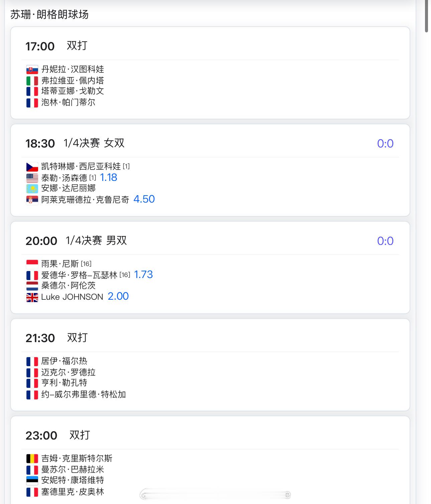Click the vertical scrollbar thumb on the right

click(x=427, y=17)
